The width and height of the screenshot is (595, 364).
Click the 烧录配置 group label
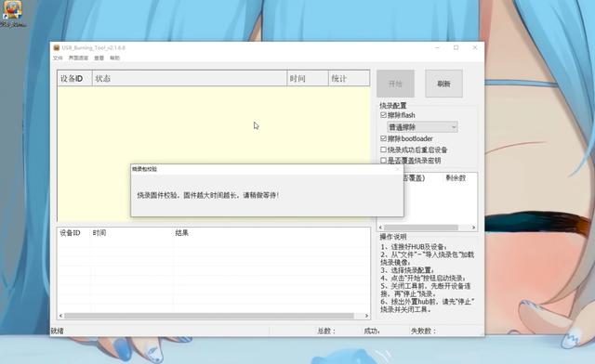point(393,106)
